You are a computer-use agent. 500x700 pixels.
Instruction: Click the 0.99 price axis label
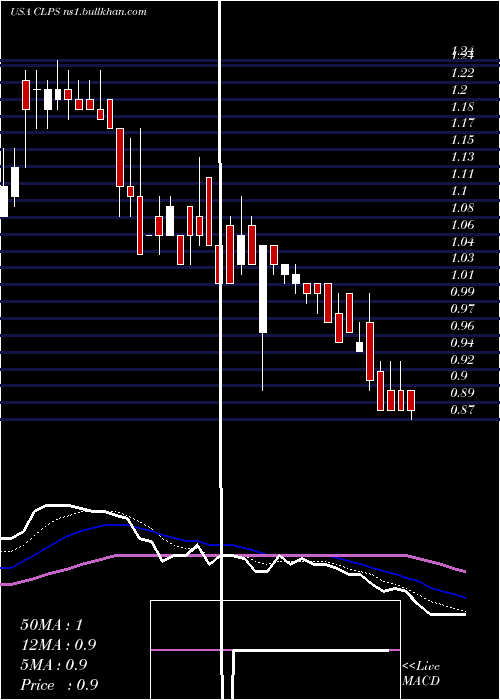(462, 291)
